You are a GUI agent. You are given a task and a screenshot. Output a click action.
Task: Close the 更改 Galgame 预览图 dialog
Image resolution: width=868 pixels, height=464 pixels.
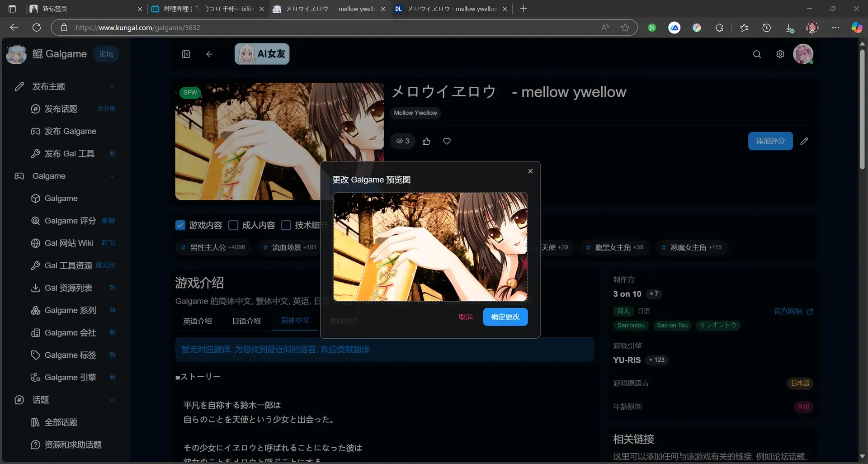point(530,171)
